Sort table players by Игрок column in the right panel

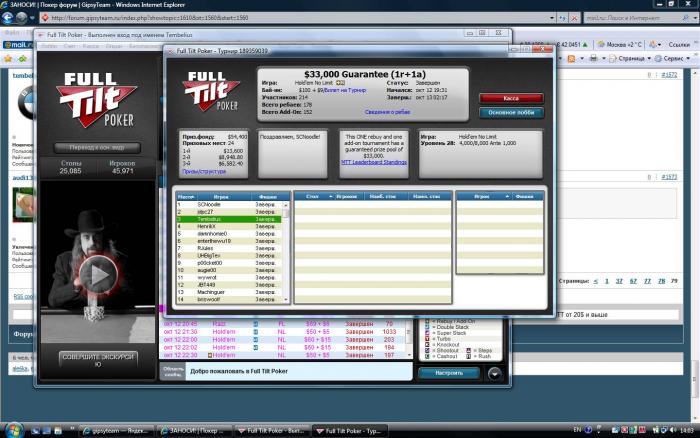pos(484,196)
